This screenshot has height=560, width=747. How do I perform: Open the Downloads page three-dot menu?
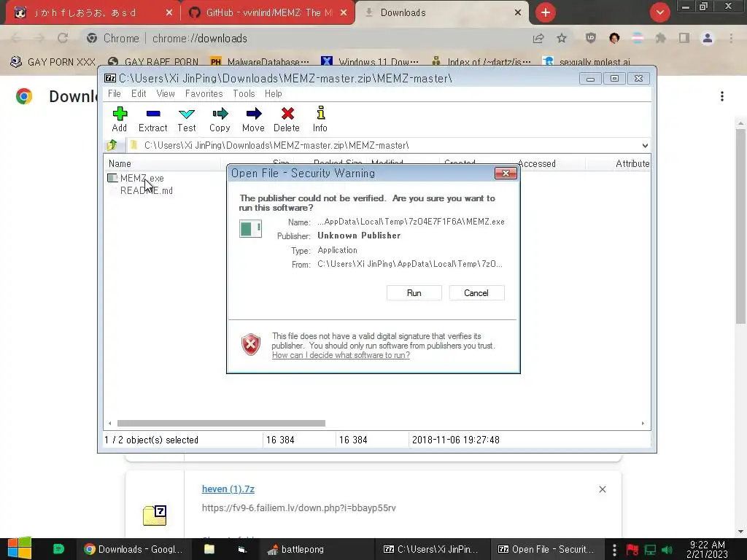[722, 96]
